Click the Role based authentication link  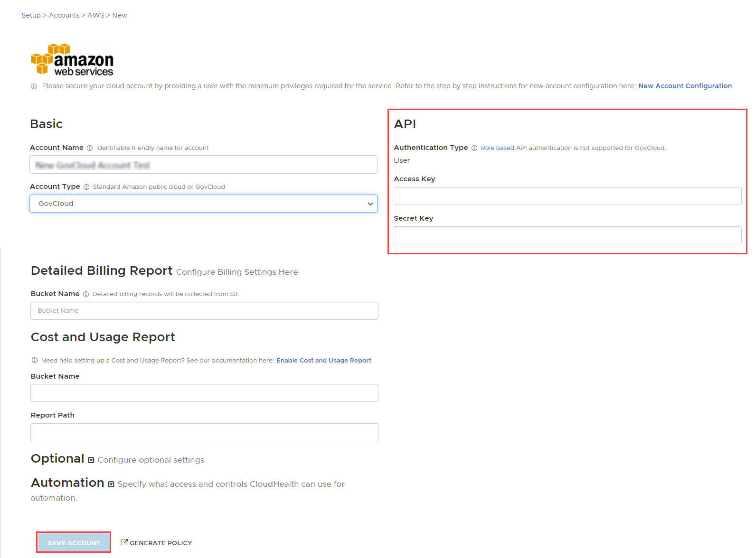pos(497,148)
